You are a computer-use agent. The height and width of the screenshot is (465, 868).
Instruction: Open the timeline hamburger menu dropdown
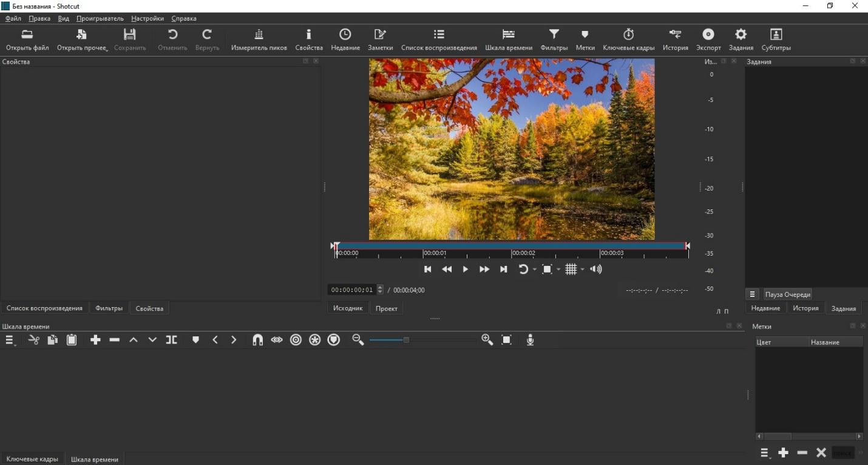(10, 341)
